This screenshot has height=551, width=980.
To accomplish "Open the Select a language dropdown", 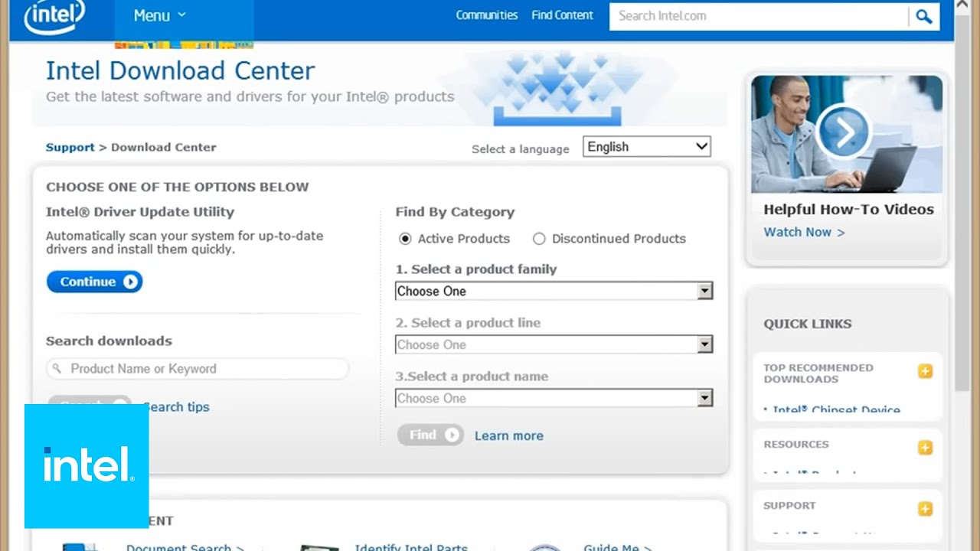I will tap(647, 147).
